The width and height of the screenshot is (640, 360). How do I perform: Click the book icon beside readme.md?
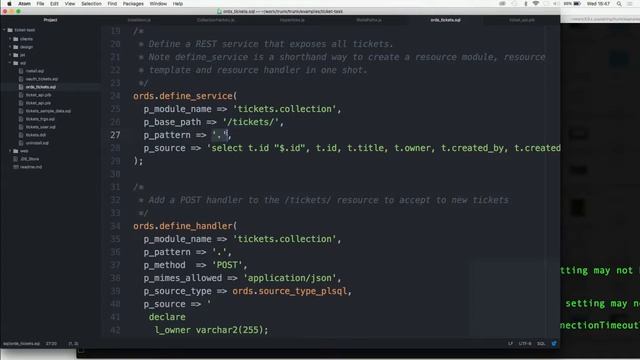point(16,167)
